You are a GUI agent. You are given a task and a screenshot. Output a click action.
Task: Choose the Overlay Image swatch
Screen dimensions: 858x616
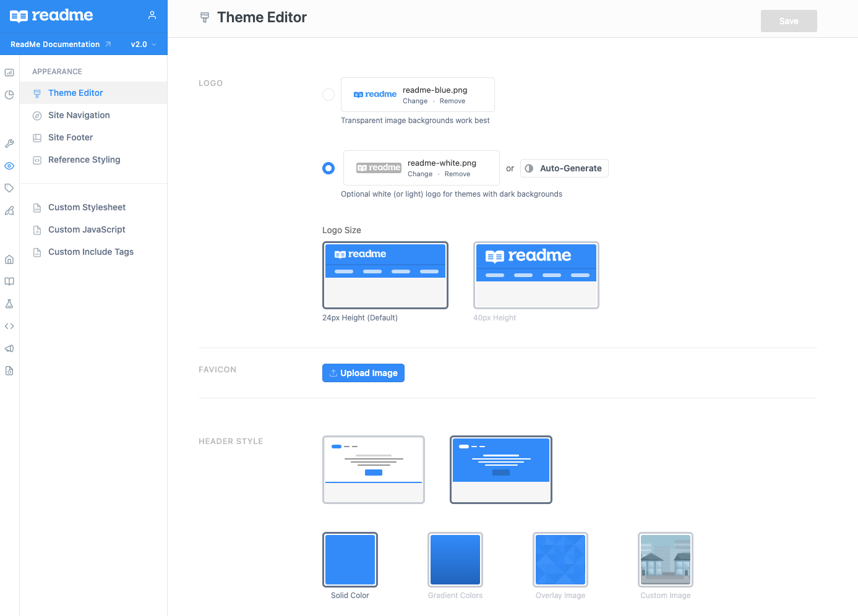click(560, 560)
